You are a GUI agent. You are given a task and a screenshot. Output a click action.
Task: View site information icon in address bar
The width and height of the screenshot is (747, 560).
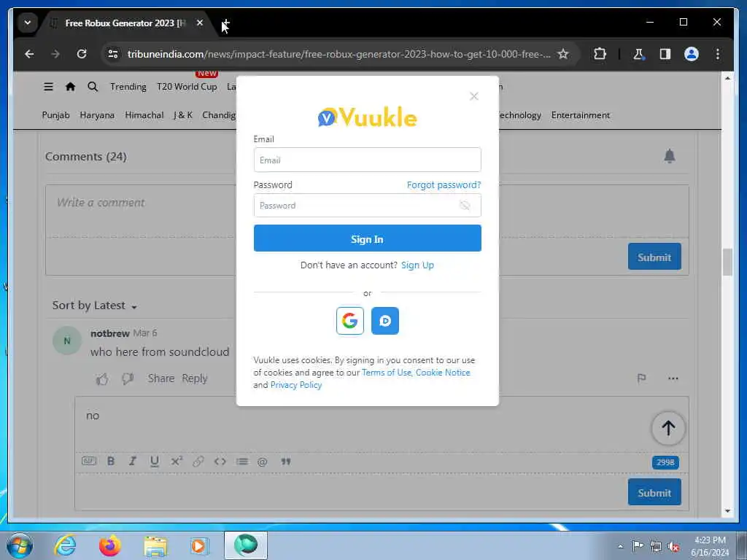(113, 54)
